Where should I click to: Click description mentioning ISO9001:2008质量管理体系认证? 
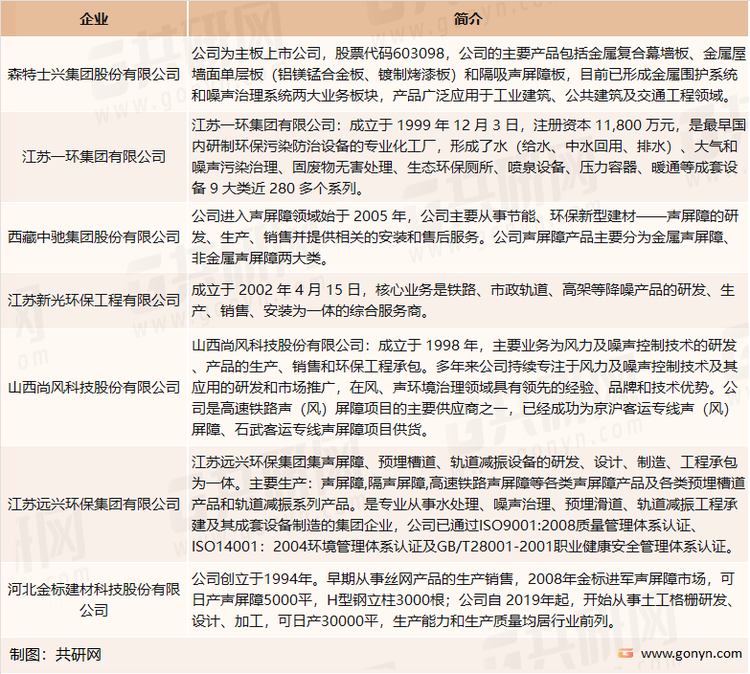pos(468,504)
